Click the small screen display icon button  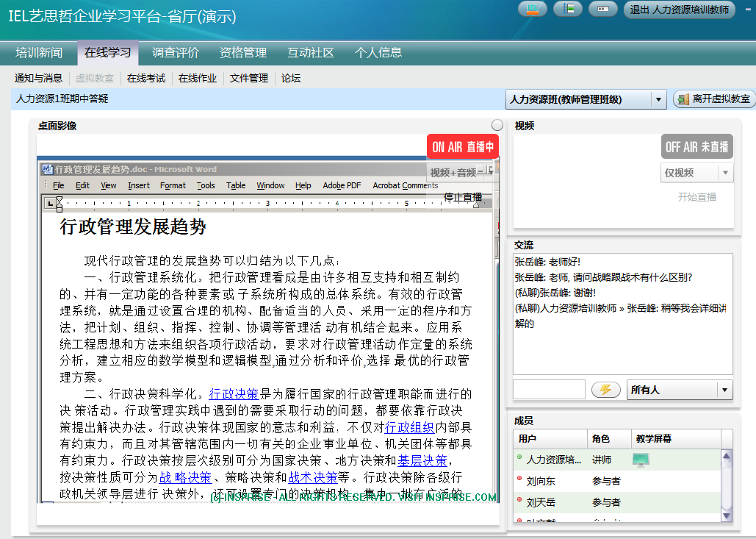point(603,9)
